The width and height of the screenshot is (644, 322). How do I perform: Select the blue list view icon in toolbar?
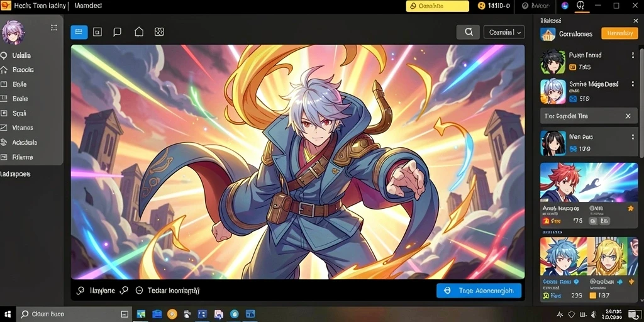coord(79,32)
